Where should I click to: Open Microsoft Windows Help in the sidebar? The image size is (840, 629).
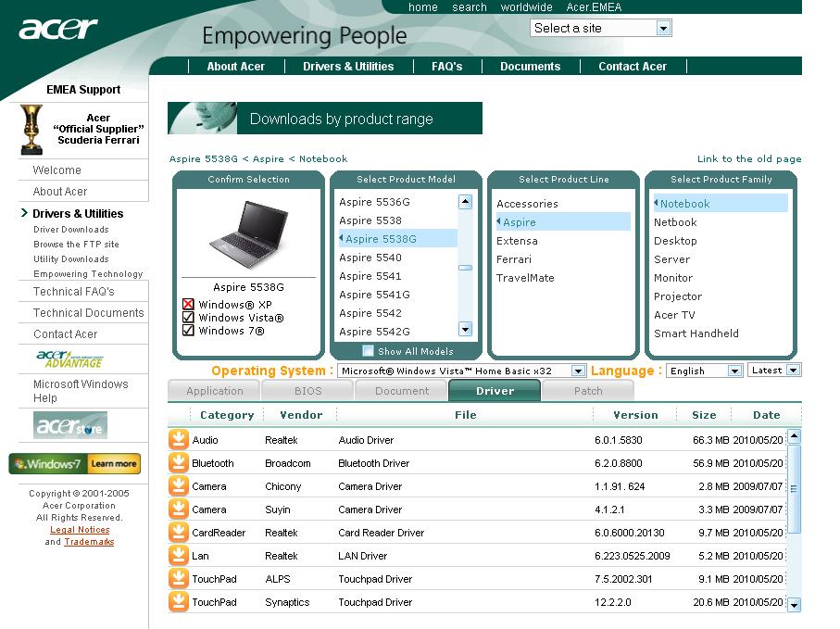coord(81,391)
